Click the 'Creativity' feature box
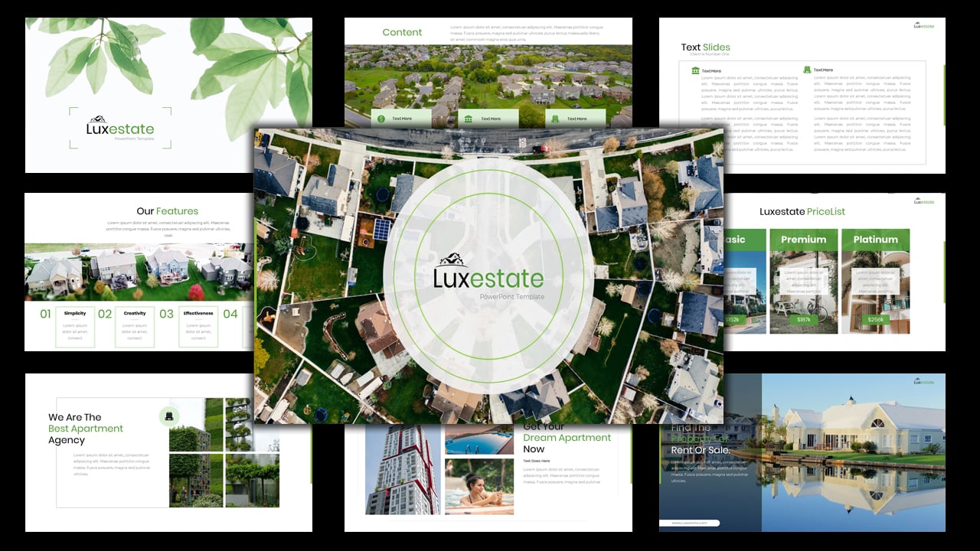The width and height of the screenshot is (980, 551). click(x=135, y=327)
